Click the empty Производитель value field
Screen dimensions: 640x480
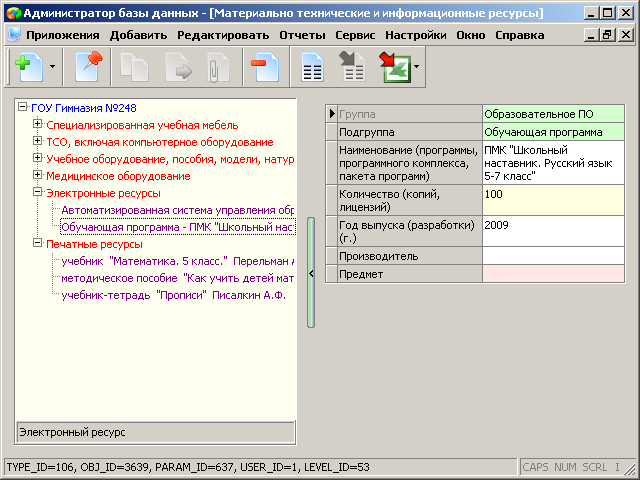(x=553, y=256)
